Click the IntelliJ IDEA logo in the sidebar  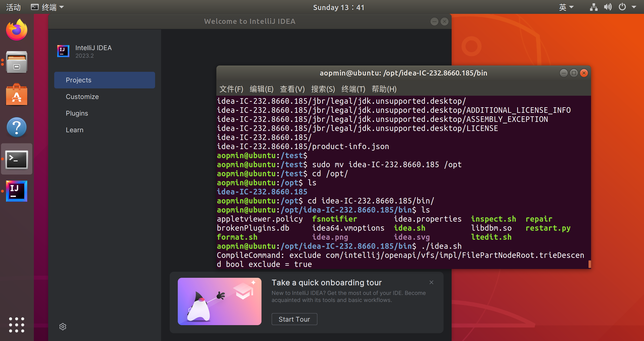pos(63,51)
